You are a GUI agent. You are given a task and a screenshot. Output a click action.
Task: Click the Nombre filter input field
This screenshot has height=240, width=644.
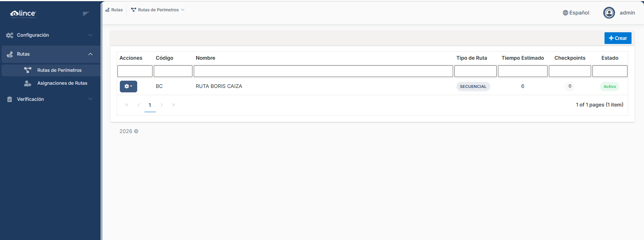pos(323,71)
